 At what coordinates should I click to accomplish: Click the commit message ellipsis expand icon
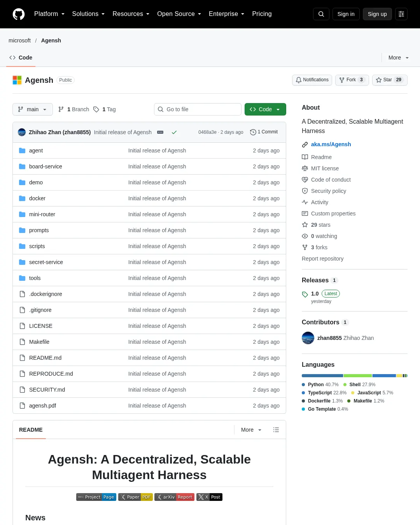click(x=160, y=132)
